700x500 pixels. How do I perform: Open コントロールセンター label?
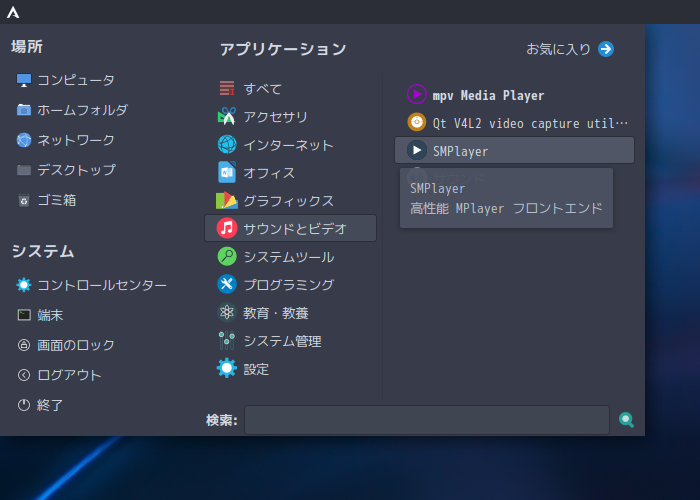click(x=102, y=285)
